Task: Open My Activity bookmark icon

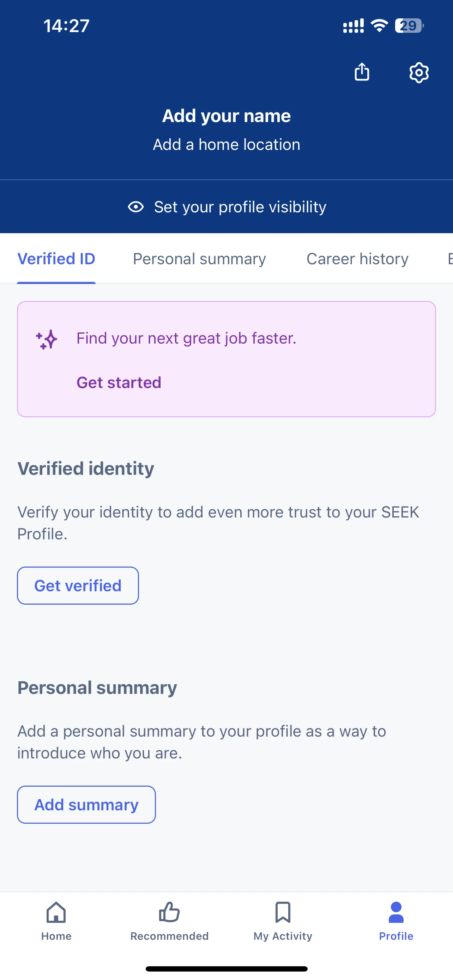Action: [283, 912]
